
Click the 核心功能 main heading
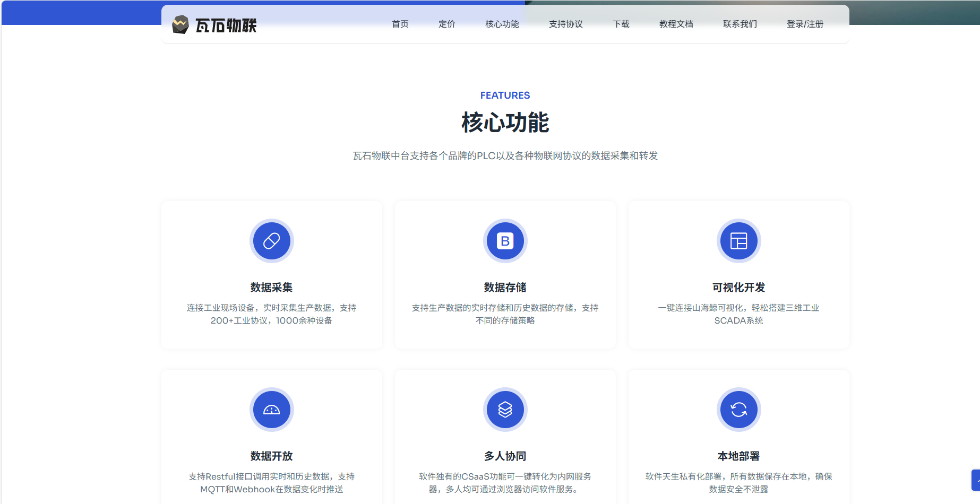tap(505, 123)
